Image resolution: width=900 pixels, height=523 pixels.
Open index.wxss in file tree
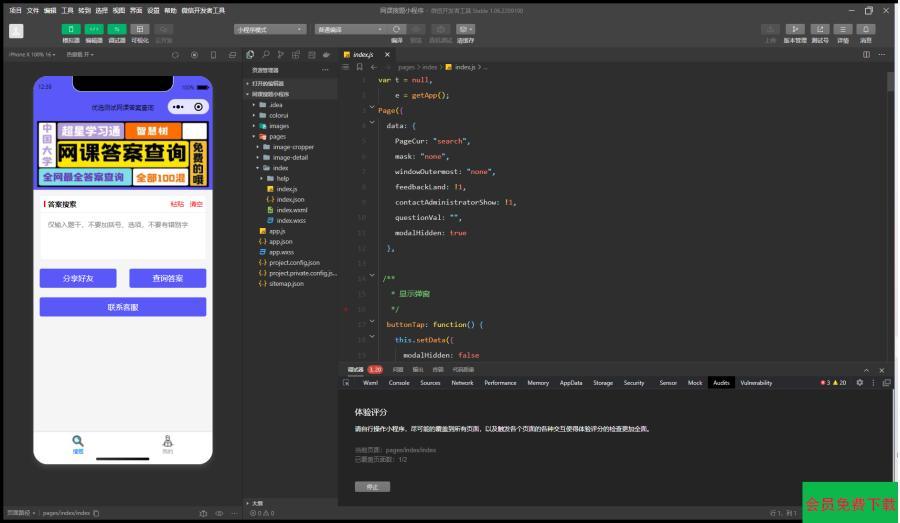[292, 220]
